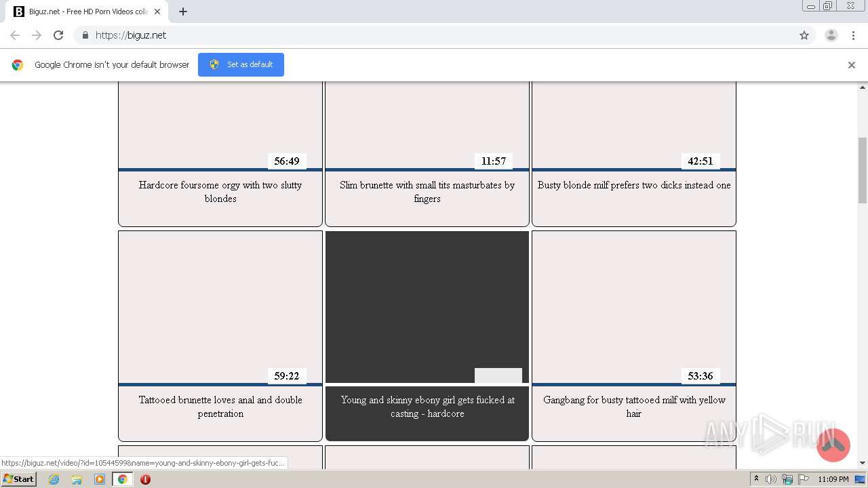Viewport: 868px width, 488px height.
Task: Dismiss the default browser info bar
Action: tap(852, 65)
